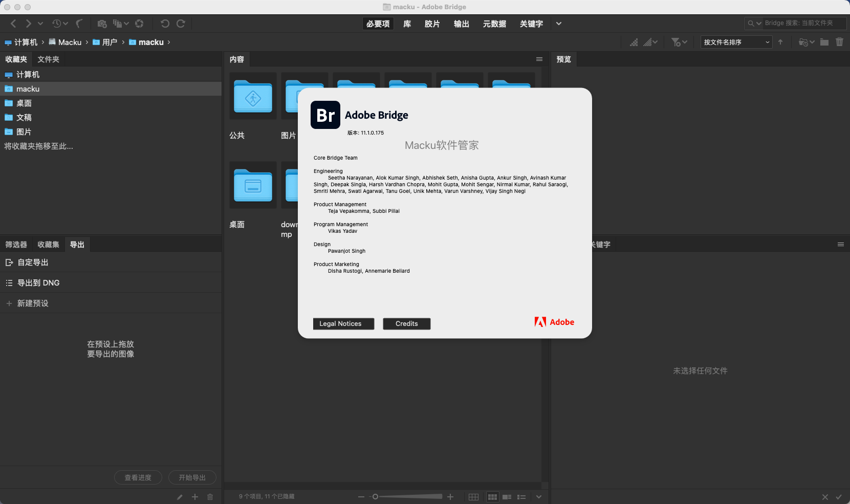The height and width of the screenshot is (504, 850).
Task: Switch to thumbnails view
Action: (492, 497)
